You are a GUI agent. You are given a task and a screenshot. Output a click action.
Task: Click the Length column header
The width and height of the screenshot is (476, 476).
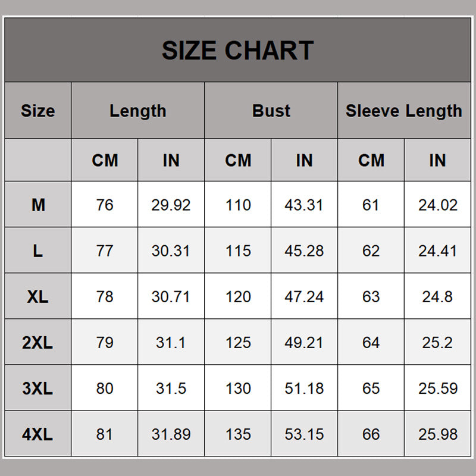point(137,111)
